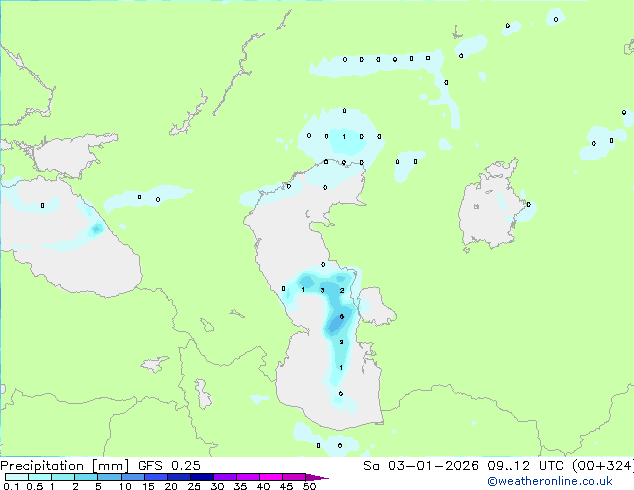Click the 40–45 mm magenta legend swatch
634x490 pixels.
coord(271,477)
